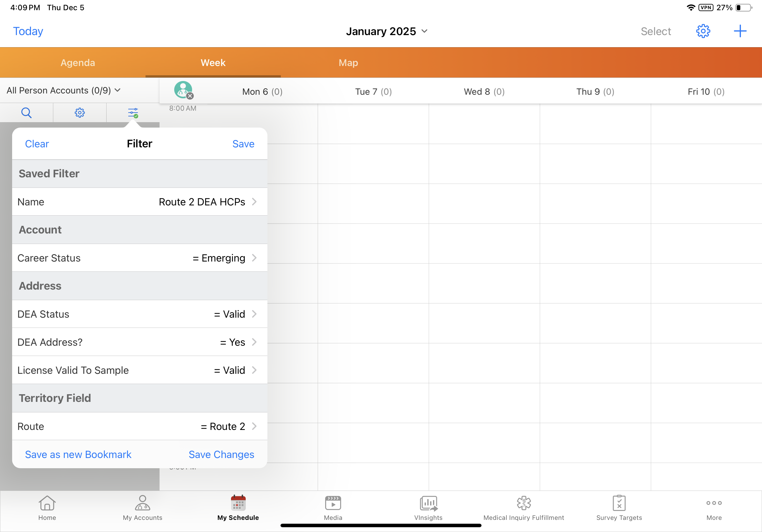Clear all filter criteria
This screenshot has height=532, width=762.
(x=37, y=144)
